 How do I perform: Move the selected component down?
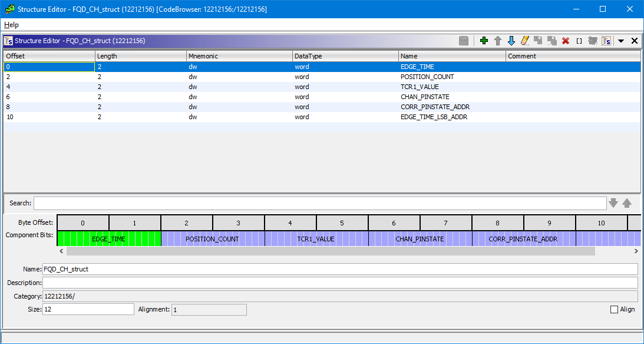[x=511, y=40]
